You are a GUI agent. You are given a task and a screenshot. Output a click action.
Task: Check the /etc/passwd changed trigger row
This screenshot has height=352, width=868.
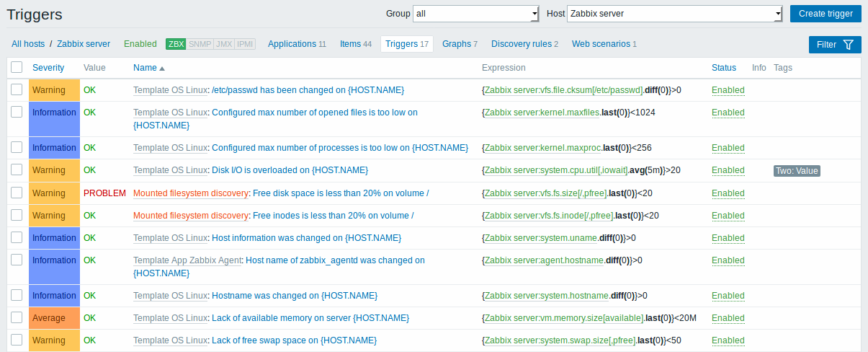tap(17, 89)
